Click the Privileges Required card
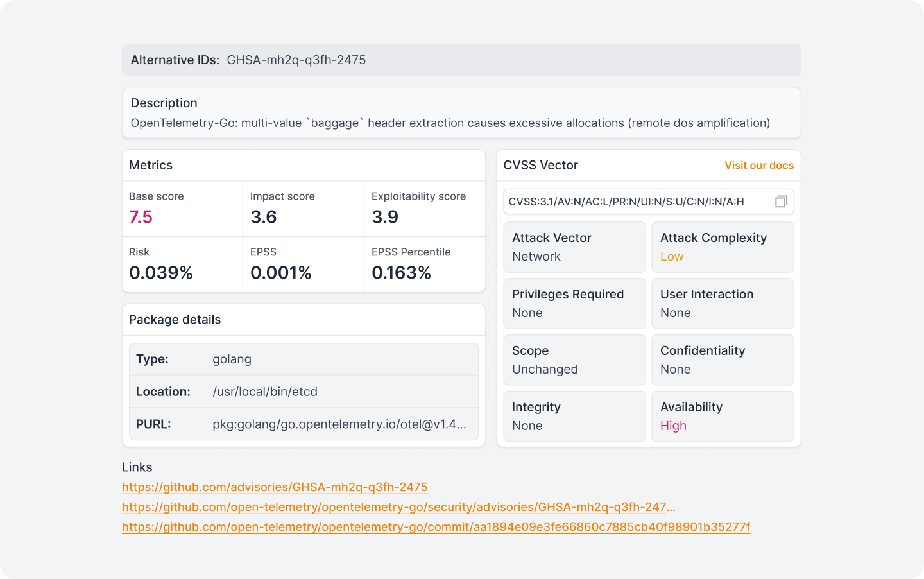Viewport: 924px width, 579px height. pyautogui.click(x=574, y=304)
